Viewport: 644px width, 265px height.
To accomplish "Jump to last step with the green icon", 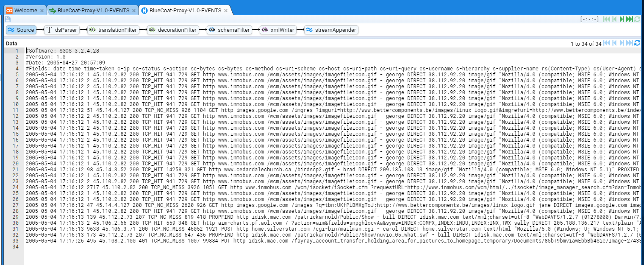I will 629,19.
